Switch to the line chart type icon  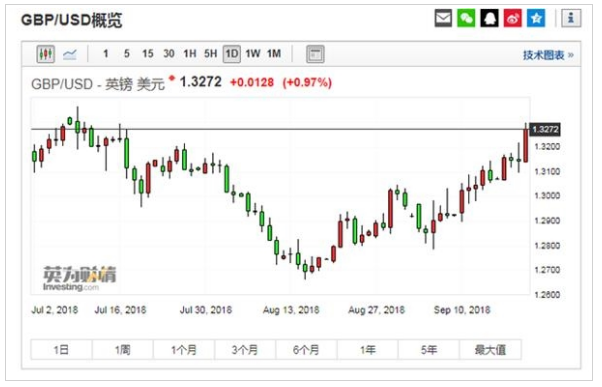click(x=69, y=54)
